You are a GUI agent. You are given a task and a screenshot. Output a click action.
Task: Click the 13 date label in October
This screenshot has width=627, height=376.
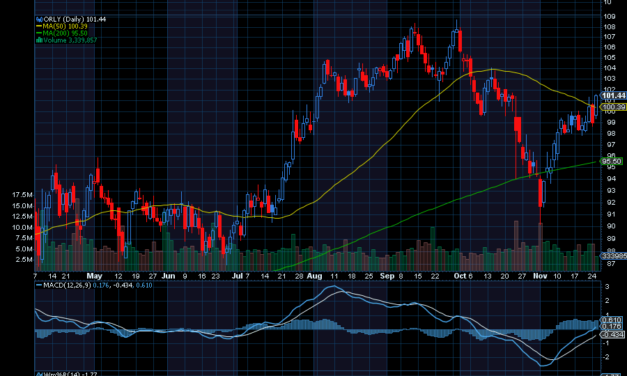[487, 276]
